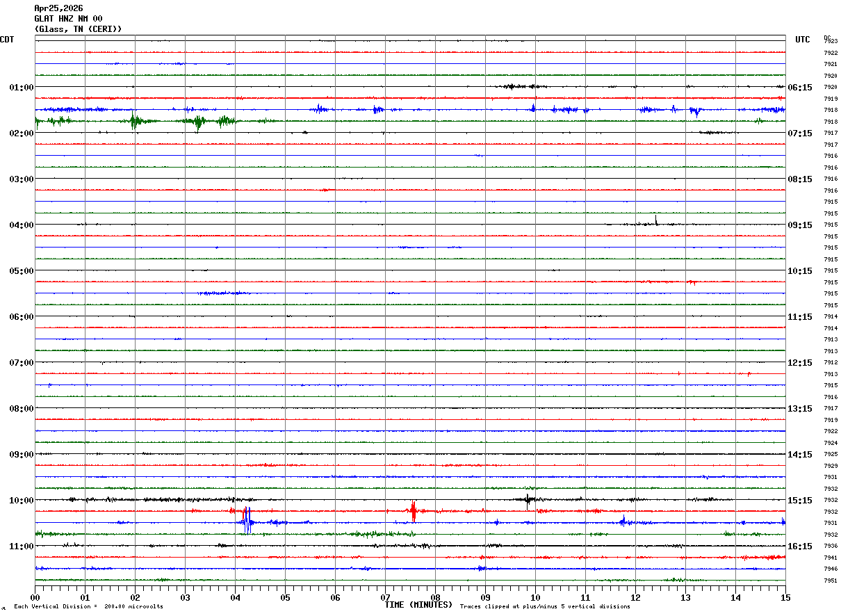Click minute 02 tick label on time axis
Viewport: 841px width, 616px height.
coord(135,597)
